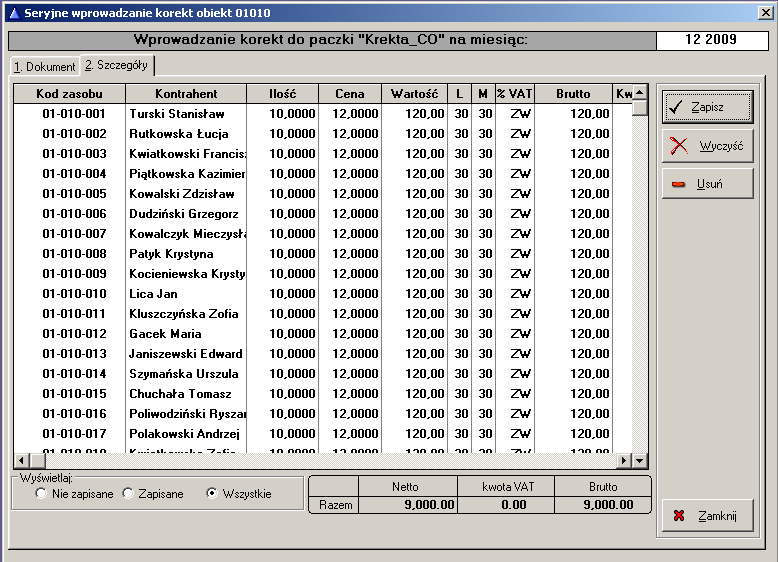The image size is (778, 562).
Task: Close the Seryjne wprowadzanie korekt window
Action: pyautogui.click(x=766, y=13)
